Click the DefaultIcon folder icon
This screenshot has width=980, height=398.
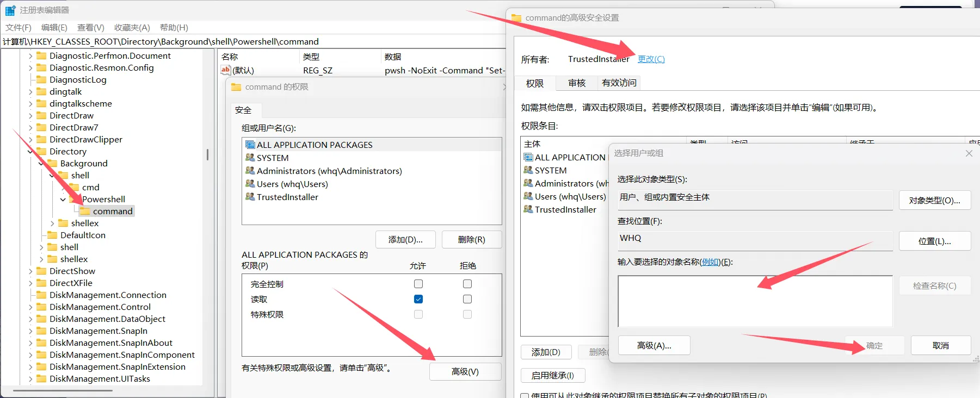52,235
